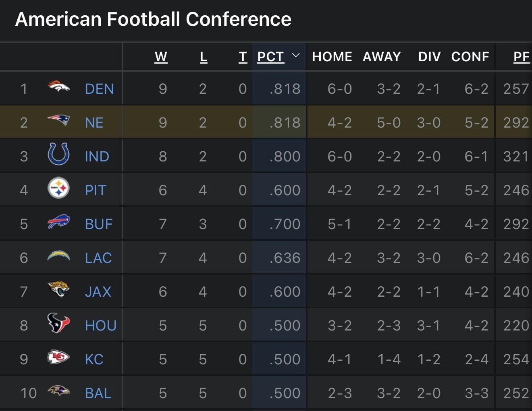Viewport: 532px width, 411px height.
Task: Sort standings by the L column
Action: point(203,56)
